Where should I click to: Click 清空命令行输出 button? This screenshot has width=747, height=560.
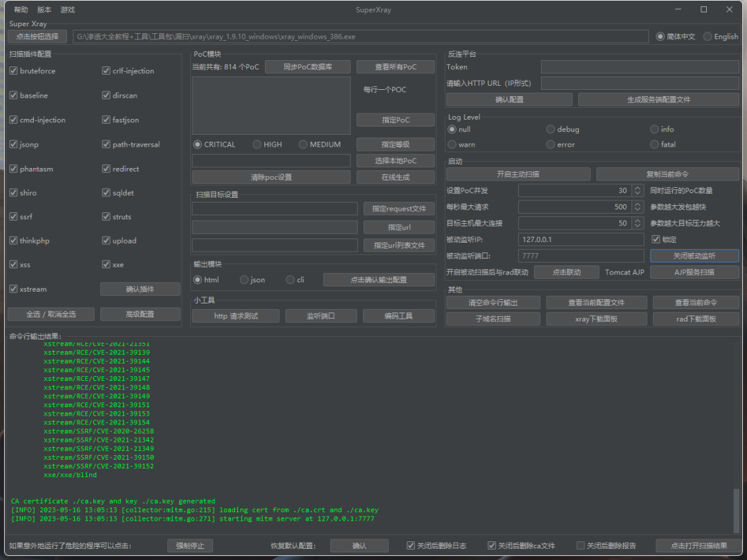click(x=493, y=303)
